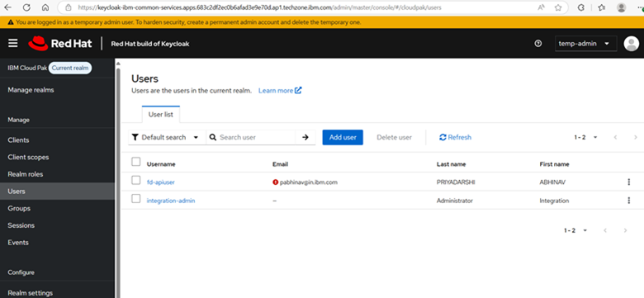Click site info lock icon in address bar

[69, 7]
